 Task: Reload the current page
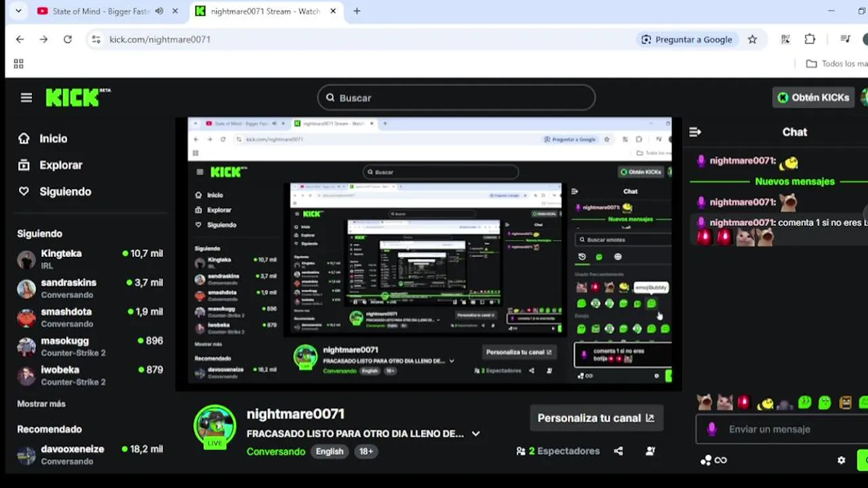[68, 39]
